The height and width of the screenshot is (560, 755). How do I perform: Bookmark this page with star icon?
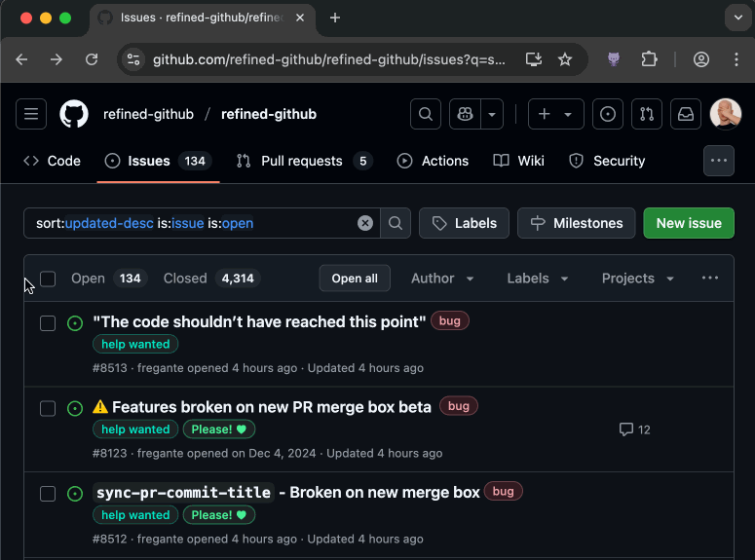coord(565,59)
